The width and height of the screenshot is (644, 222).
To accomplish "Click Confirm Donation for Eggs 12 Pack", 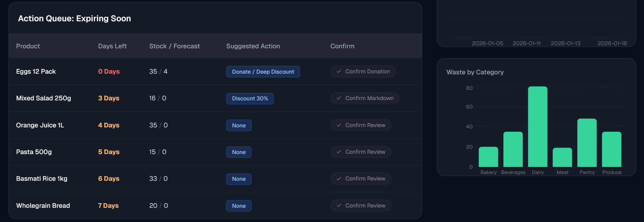I will (x=363, y=72).
